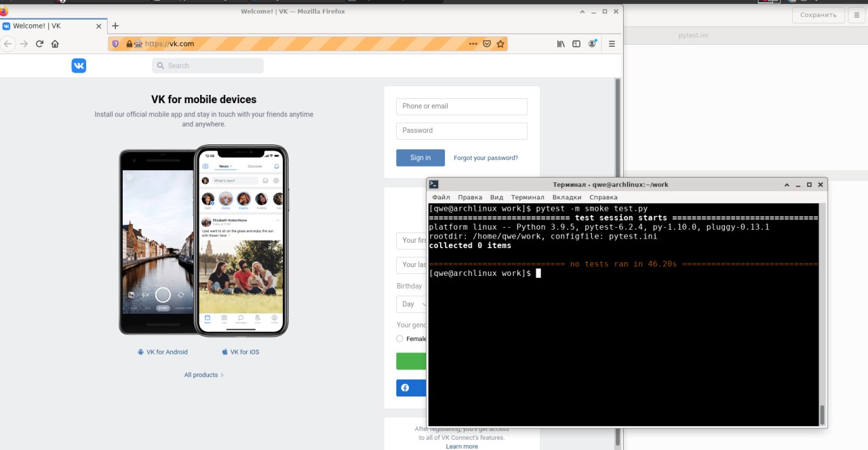Open the Вид menu in the terminal

[496, 197]
